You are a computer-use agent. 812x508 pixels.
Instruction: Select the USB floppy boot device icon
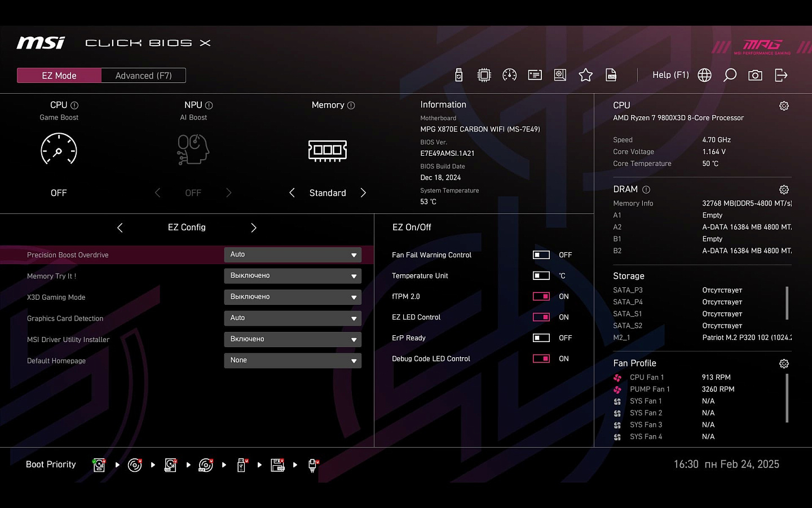point(277,465)
